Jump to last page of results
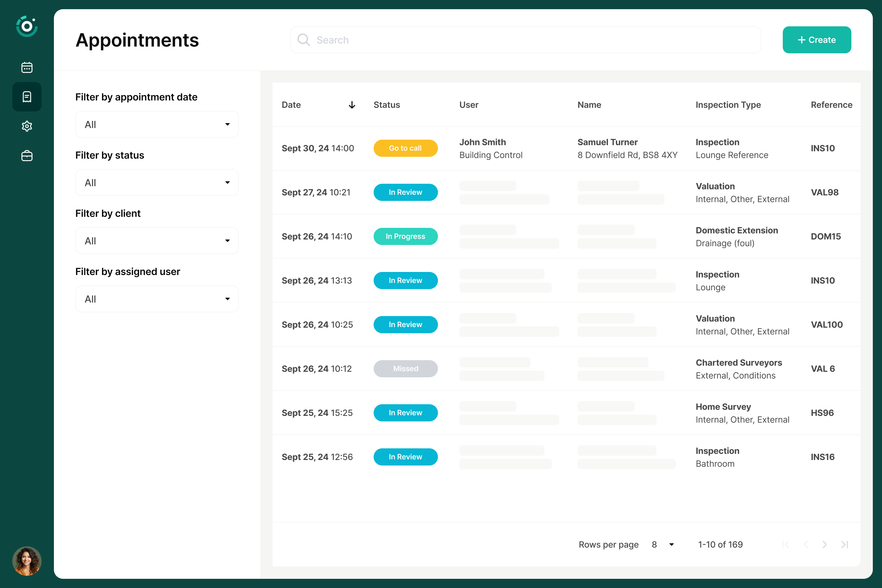This screenshot has width=882, height=588. [845, 545]
